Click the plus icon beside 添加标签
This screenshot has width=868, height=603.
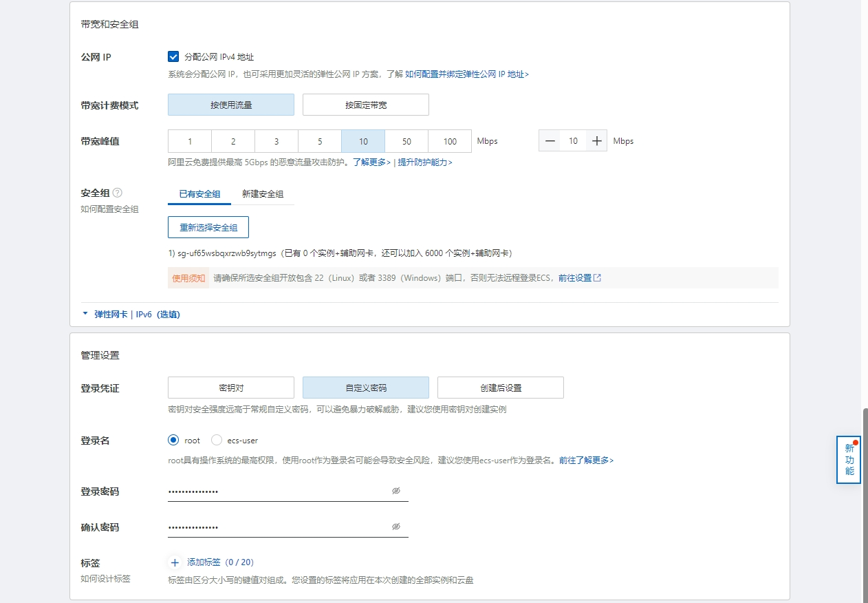[x=174, y=562]
